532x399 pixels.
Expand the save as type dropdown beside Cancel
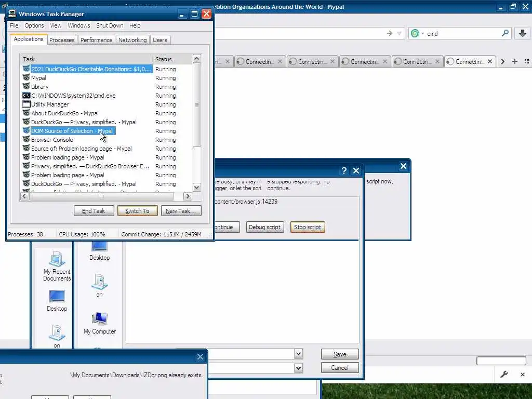click(x=298, y=368)
